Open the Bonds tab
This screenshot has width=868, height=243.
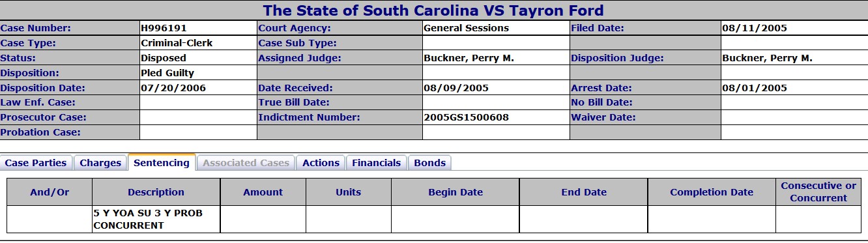tap(430, 163)
